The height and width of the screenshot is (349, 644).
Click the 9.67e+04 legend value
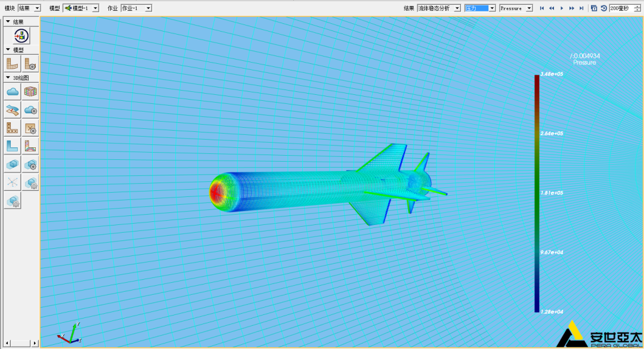552,252
